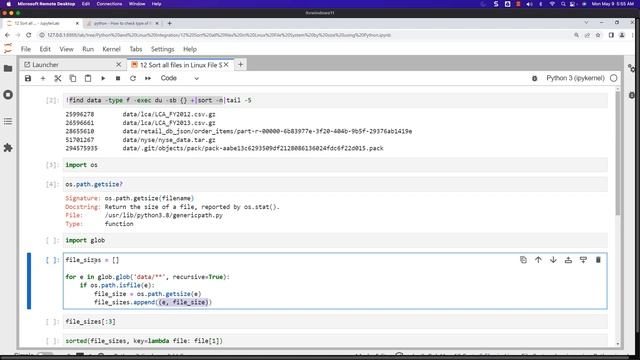Image resolution: width=640 pixels, height=360 pixels.
Task: Open the Code cell type dropdown
Action: pos(180,78)
